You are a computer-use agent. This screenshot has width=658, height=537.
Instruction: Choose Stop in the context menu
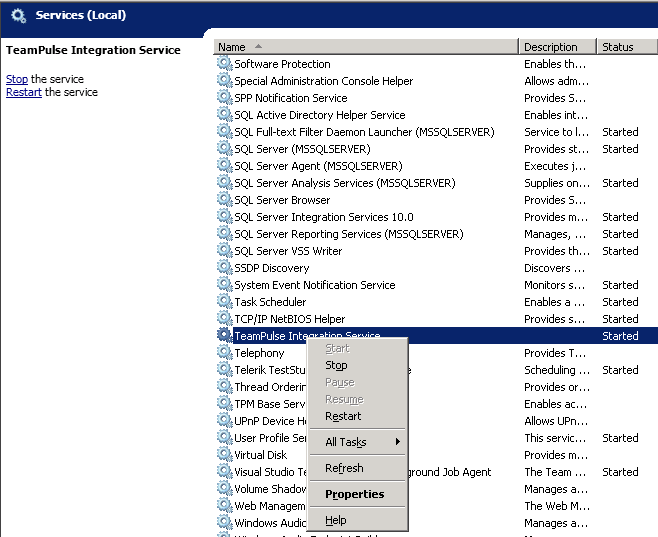click(x=358, y=365)
